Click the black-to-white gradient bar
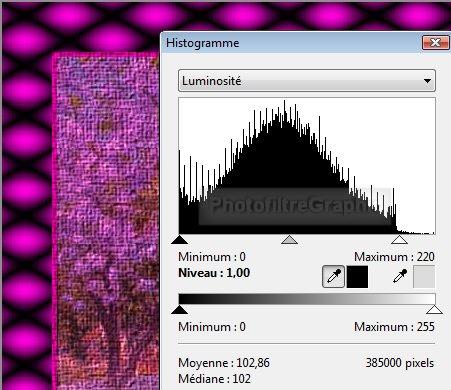 click(x=307, y=299)
